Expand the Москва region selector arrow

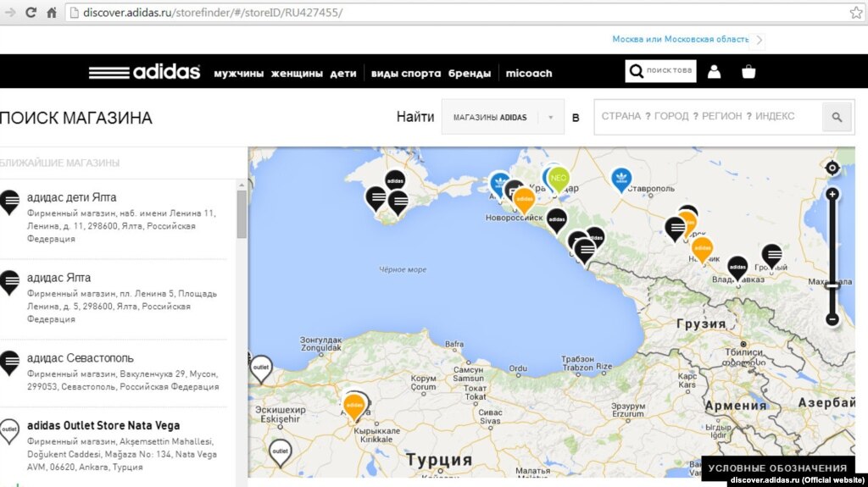pyautogui.click(x=759, y=40)
